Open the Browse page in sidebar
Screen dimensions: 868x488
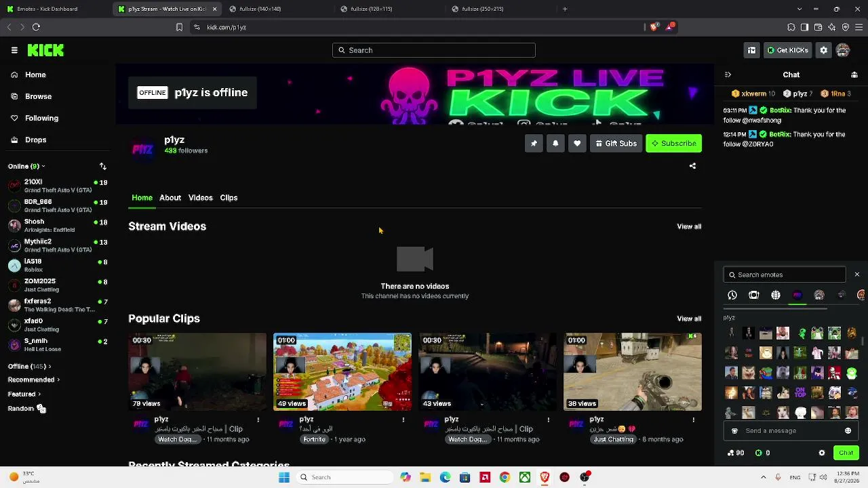pos(39,96)
